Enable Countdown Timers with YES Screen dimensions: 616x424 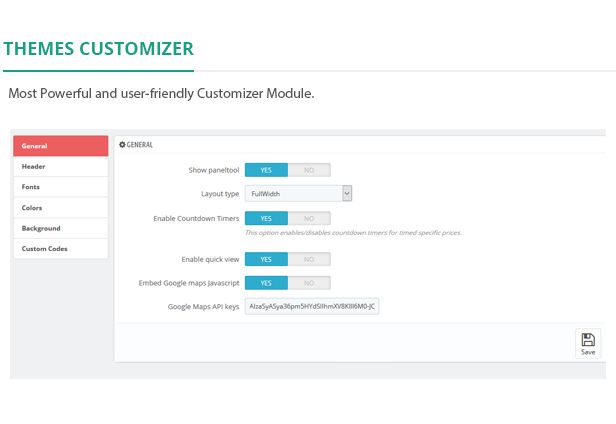(x=266, y=218)
